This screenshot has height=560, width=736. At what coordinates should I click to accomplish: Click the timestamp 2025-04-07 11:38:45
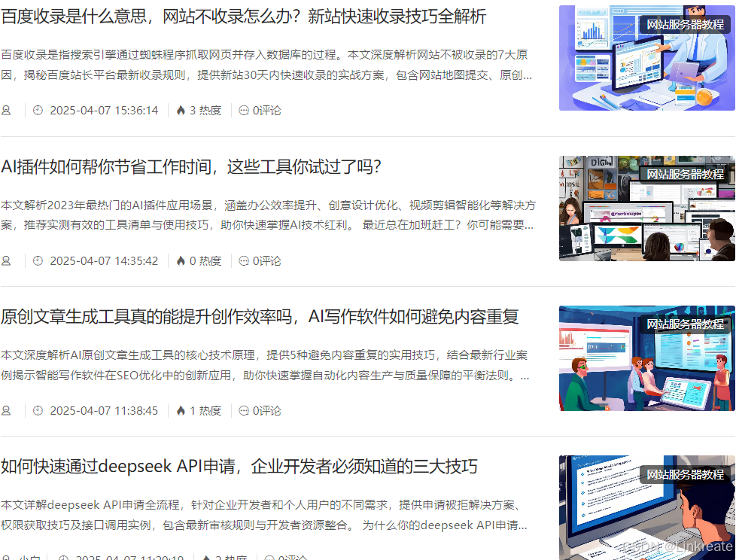pos(104,411)
